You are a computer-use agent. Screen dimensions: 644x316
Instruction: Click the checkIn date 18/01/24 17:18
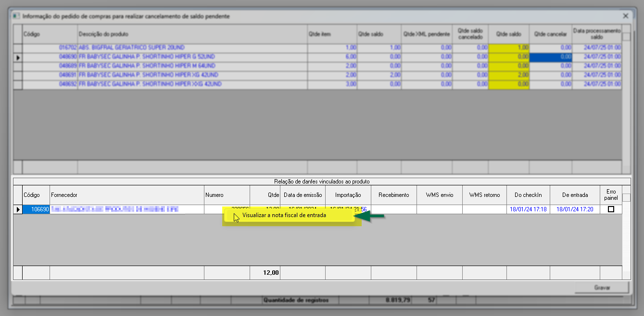[529, 209]
